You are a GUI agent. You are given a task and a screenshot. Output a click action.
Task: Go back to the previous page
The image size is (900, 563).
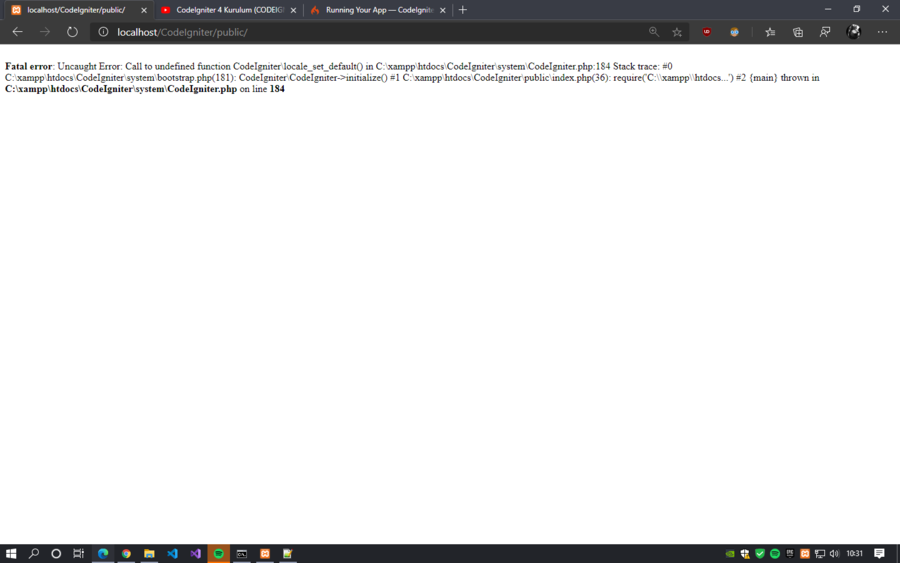(17, 32)
